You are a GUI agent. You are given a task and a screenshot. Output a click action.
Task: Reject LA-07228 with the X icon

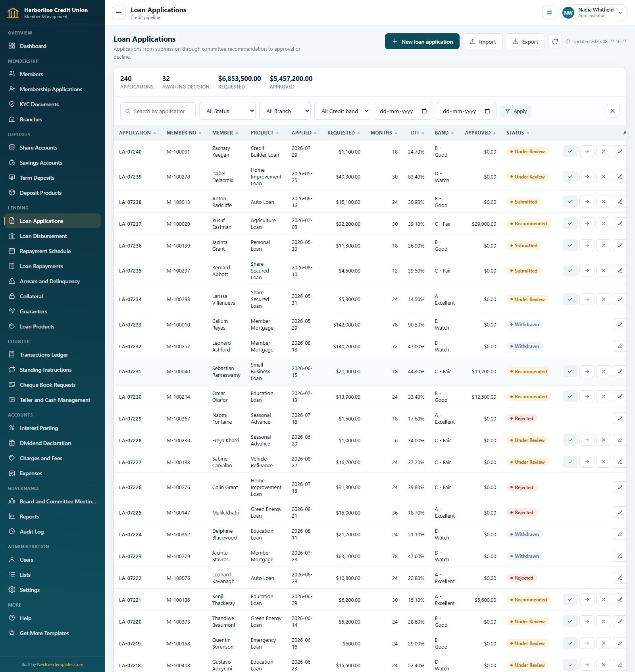(x=604, y=440)
